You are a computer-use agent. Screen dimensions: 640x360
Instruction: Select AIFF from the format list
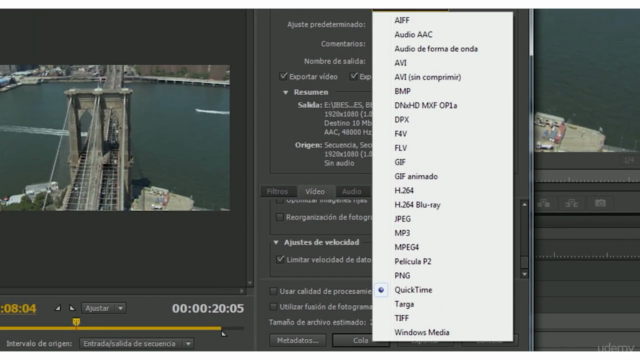pyautogui.click(x=402, y=20)
